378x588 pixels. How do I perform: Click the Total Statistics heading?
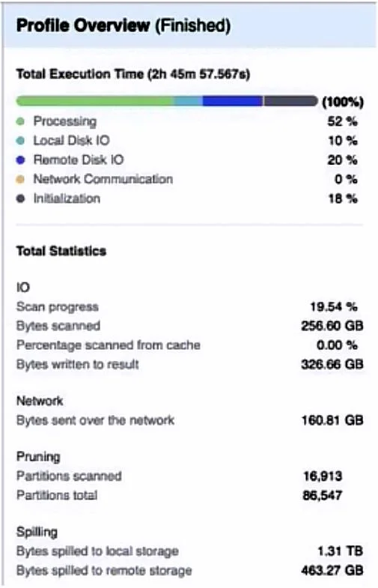coord(61,251)
